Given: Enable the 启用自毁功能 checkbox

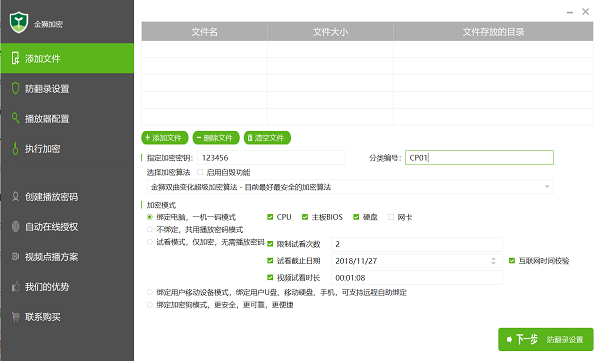Looking at the screenshot, I should (200, 172).
